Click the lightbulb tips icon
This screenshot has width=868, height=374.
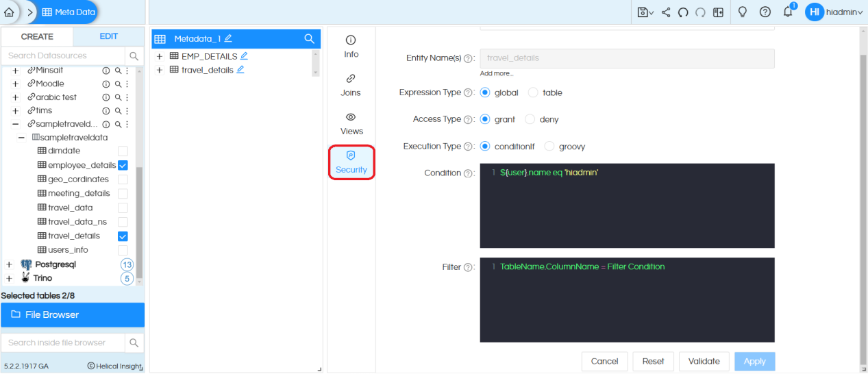pyautogui.click(x=742, y=12)
